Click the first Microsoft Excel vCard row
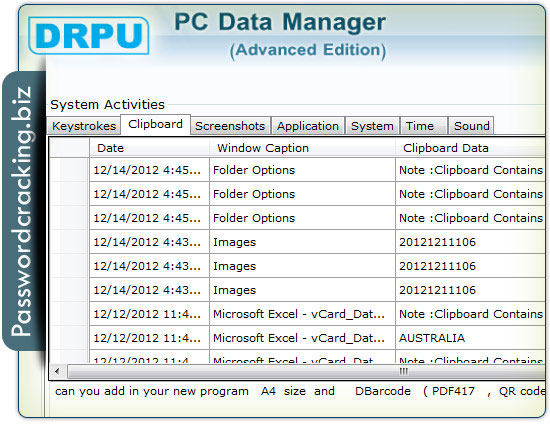Viewport: 550px width, 424px height. pyautogui.click(x=317, y=314)
